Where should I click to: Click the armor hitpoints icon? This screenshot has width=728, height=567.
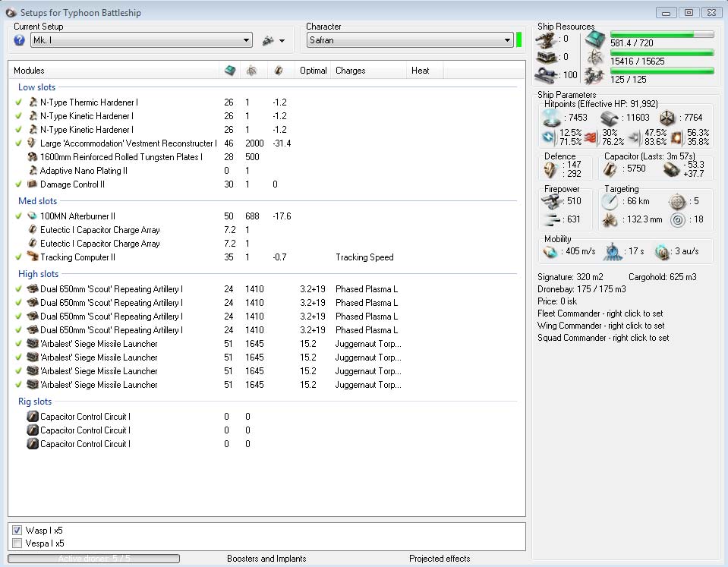[610, 118]
